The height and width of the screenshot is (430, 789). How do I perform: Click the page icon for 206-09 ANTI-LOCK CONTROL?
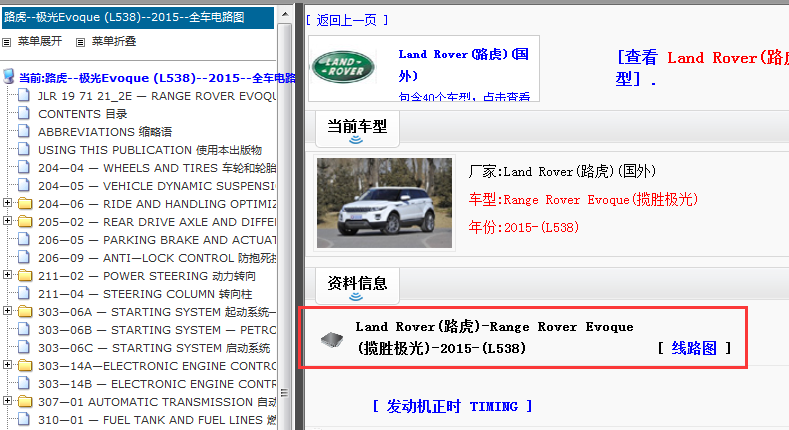[24, 257]
